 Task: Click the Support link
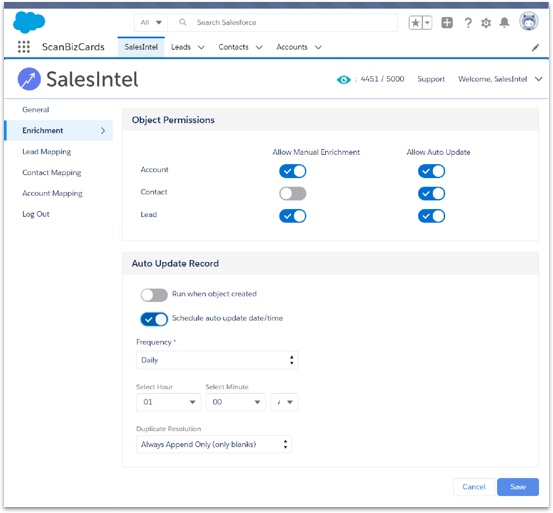click(431, 79)
